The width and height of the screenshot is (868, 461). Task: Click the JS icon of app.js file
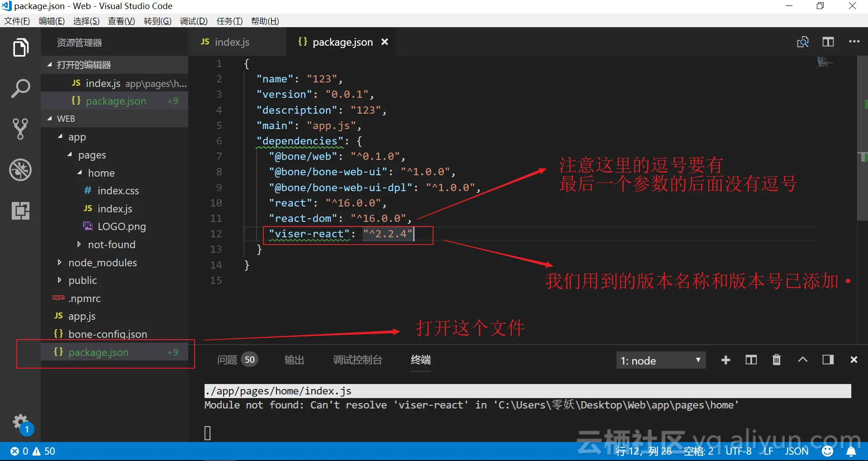click(x=58, y=316)
